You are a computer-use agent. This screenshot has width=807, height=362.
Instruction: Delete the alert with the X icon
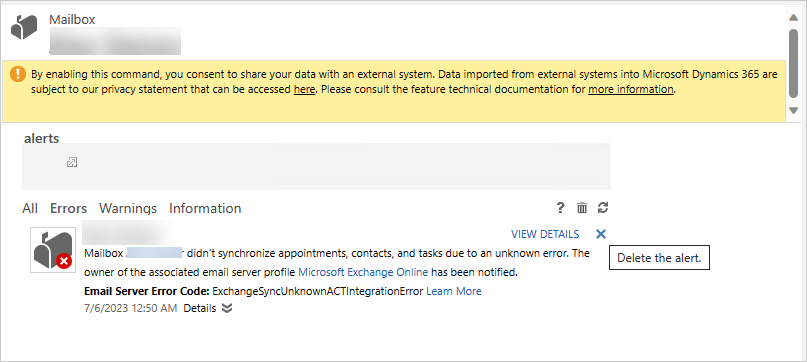(x=601, y=234)
